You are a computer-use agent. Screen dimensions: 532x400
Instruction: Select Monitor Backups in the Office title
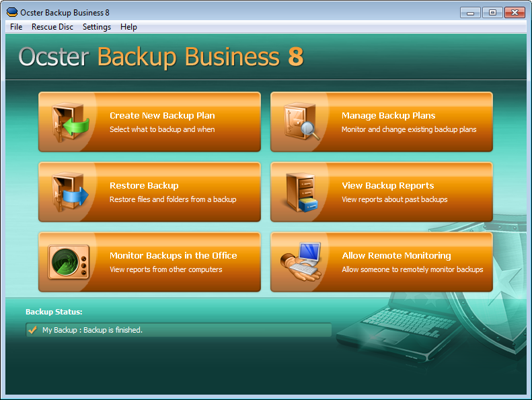(174, 256)
